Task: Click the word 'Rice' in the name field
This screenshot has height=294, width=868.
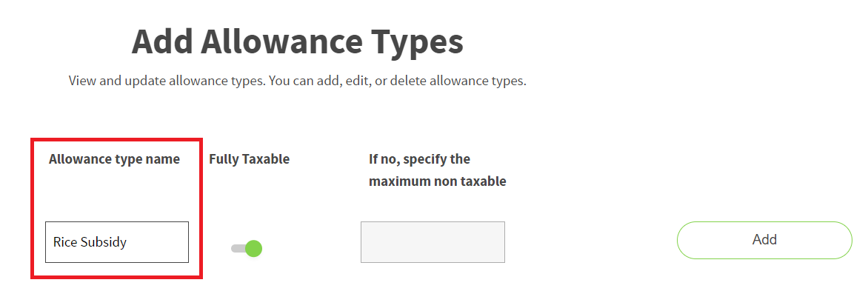Action: click(65, 242)
